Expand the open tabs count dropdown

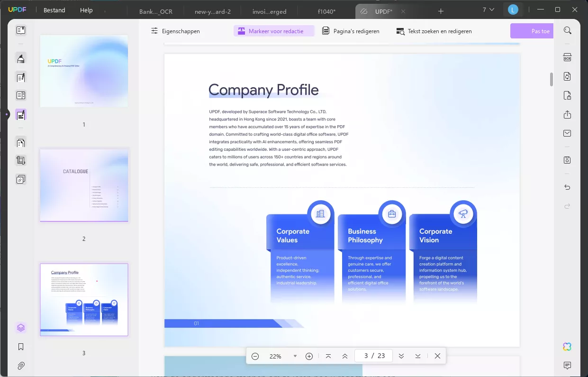(488, 9)
